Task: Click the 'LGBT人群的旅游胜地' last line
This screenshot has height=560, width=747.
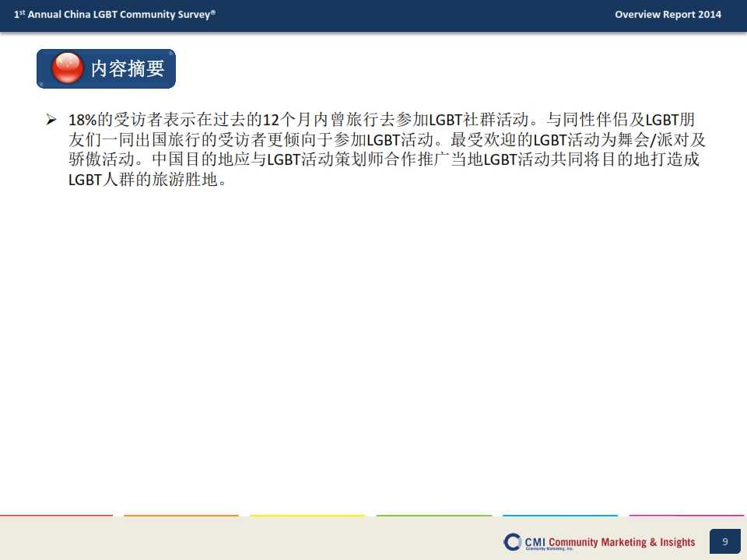Action: click(146, 180)
